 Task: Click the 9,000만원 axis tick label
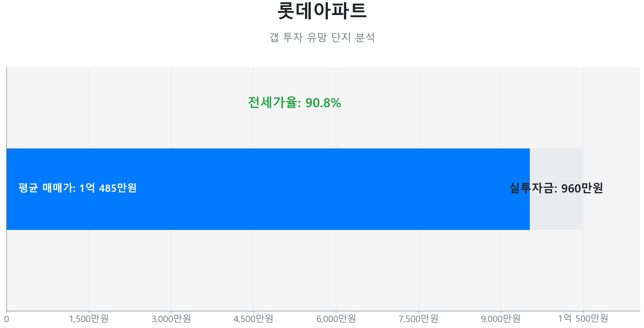tap(501, 319)
